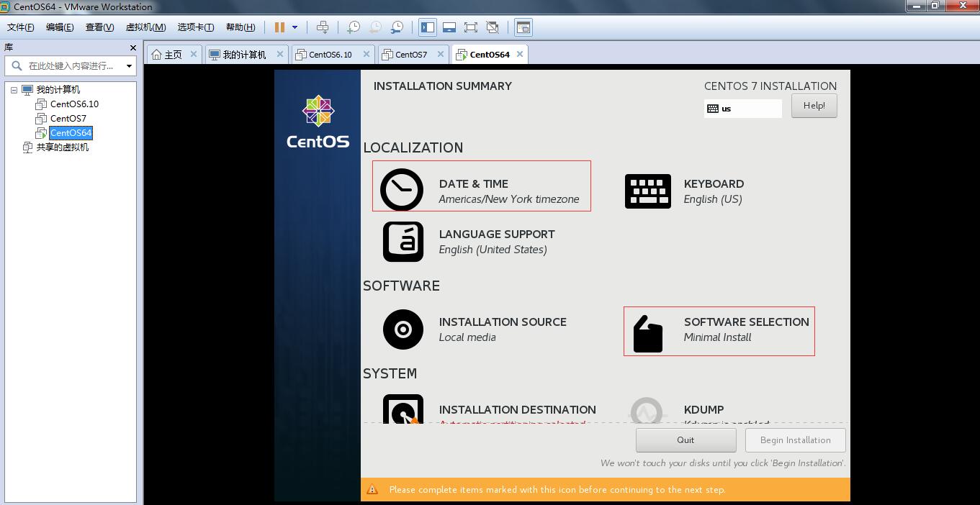Select CentOS7 in the library tree
The image size is (980, 505).
68,119
